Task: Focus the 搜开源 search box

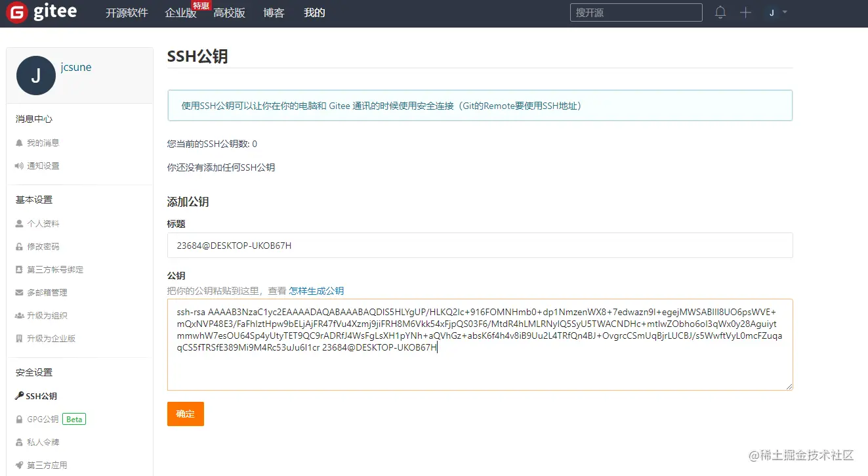Action: coord(636,12)
